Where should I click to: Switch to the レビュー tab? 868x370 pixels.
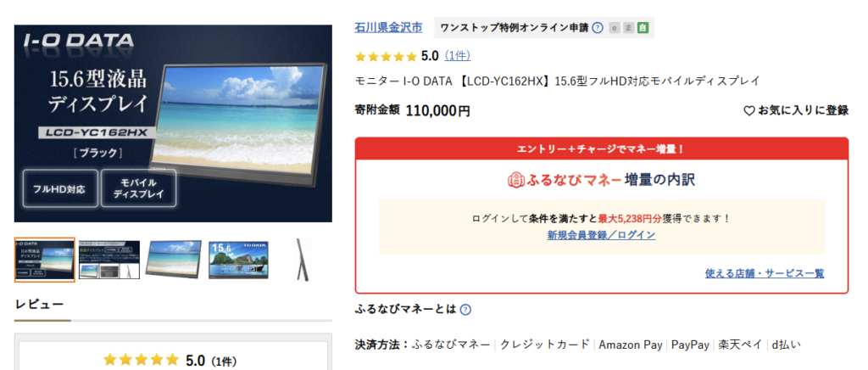click(x=39, y=304)
